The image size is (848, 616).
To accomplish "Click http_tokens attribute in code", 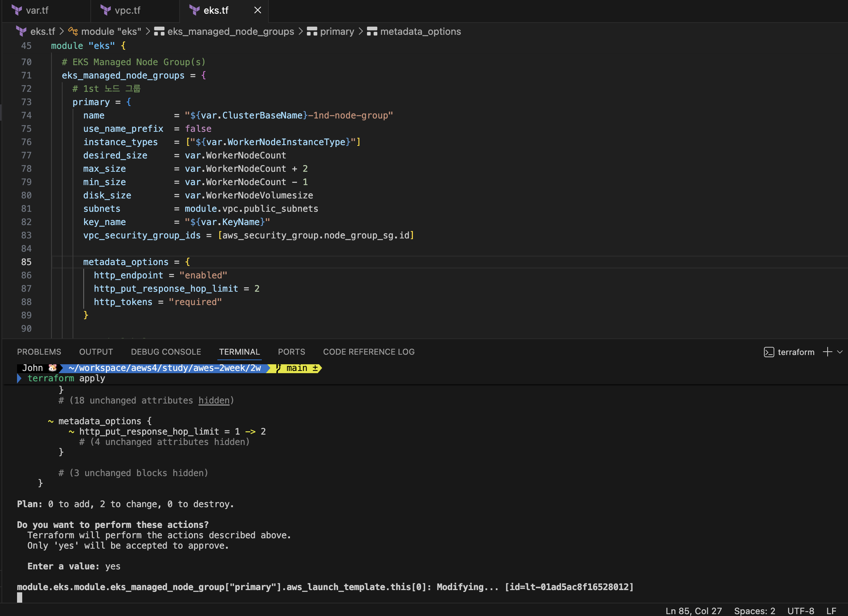I will (123, 302).
